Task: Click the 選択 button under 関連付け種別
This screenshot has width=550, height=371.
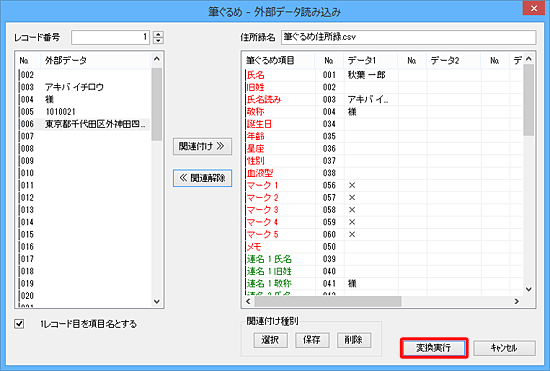Action: [x=270, y=340]
